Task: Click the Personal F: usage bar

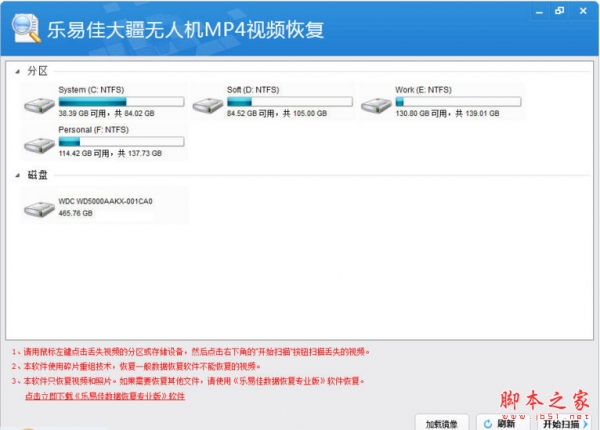Action: point(121,142)
